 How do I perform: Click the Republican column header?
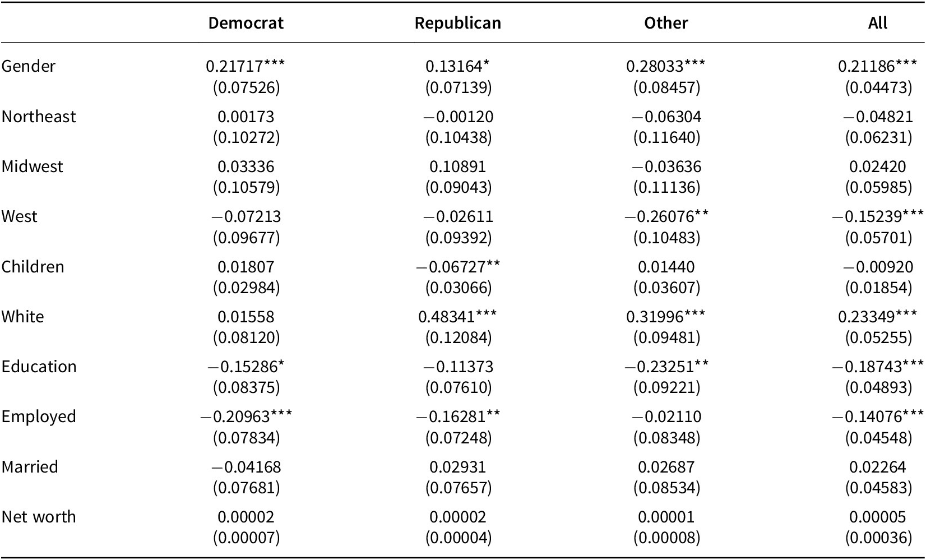pos(457,23)
